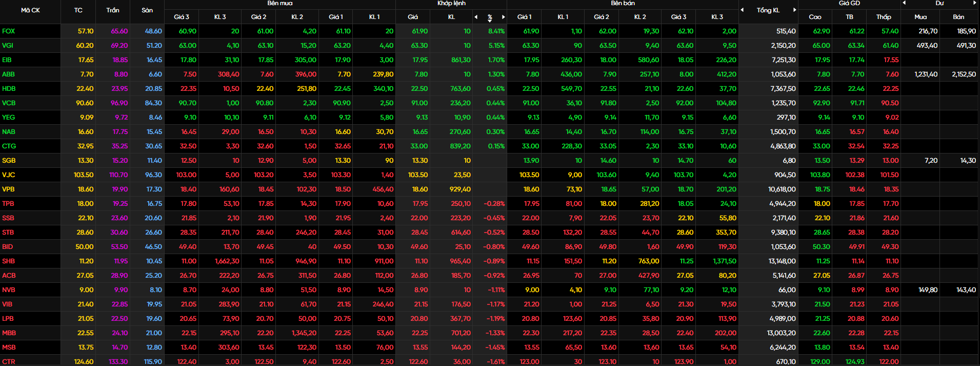Click the Sàn column header
Image resolution: width=980 pixels, height=366 pixels.
(147, 10)
